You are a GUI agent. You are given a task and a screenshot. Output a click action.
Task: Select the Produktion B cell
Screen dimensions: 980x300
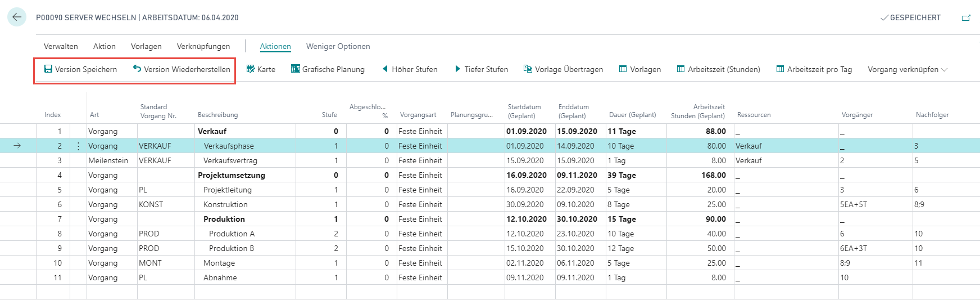pyautogui.click(x=245, y=248)
